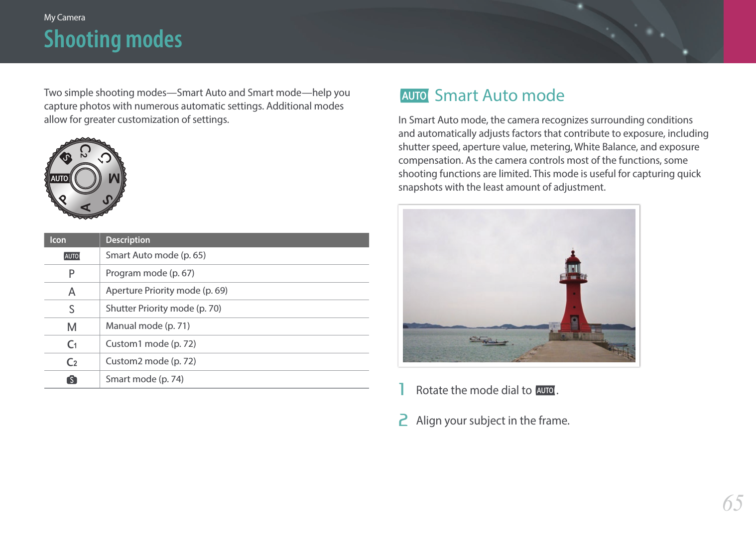756x535 pixels.
Task: Click the P icon in the table
Action: pos(72,274)
